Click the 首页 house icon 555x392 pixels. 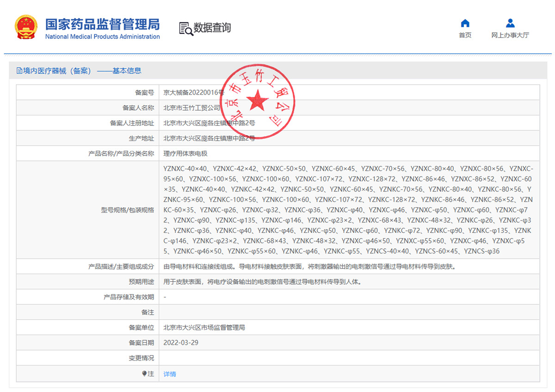(x=465, y=23)
